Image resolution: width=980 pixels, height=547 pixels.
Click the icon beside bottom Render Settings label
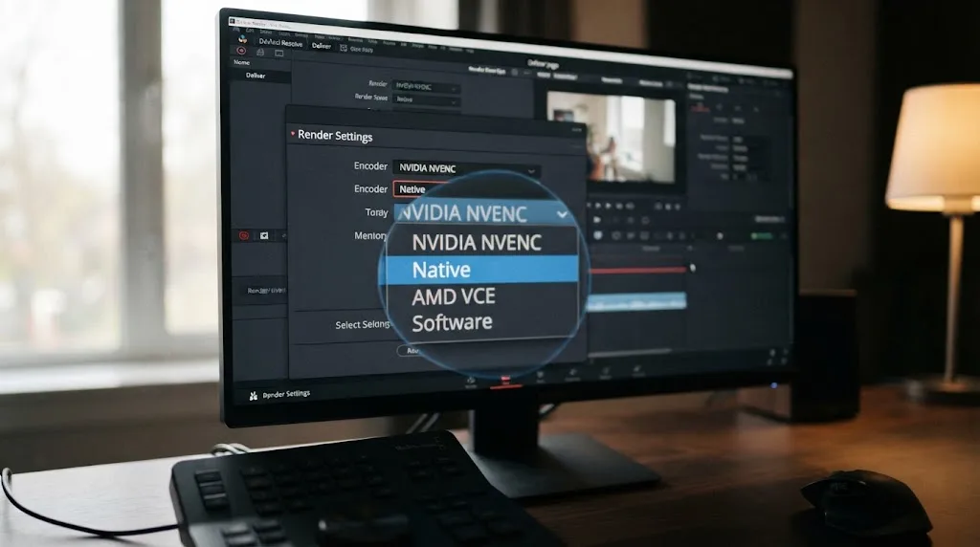pos(253,396)
